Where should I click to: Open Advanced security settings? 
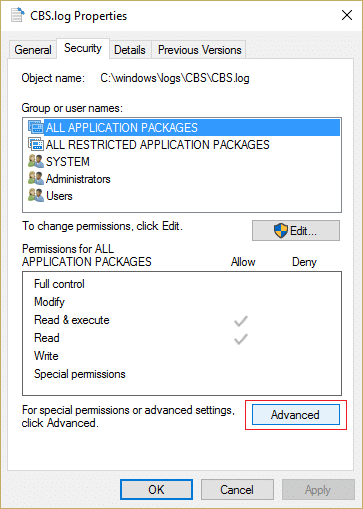[296, 415]
